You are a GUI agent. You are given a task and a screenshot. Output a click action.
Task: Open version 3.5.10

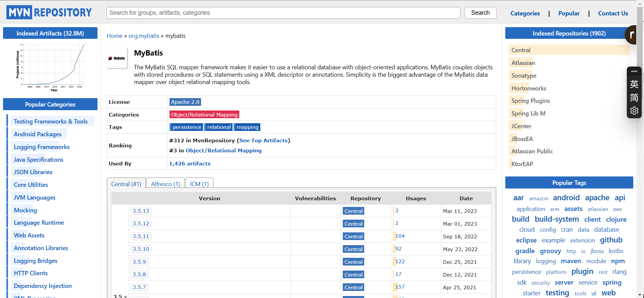pos(141,249)
